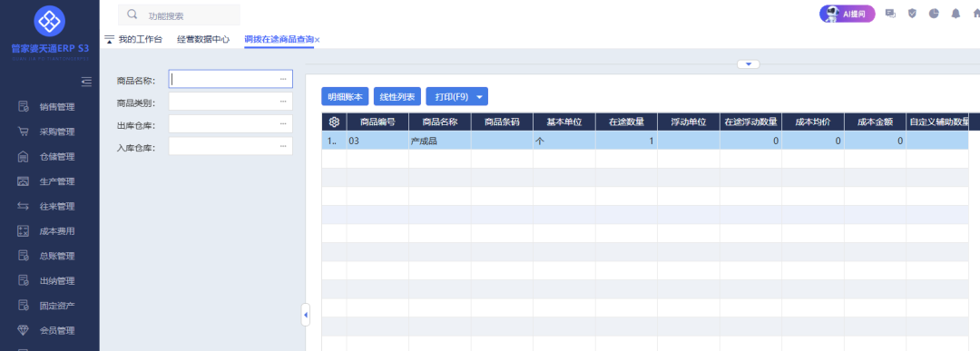
Task: Expand the top collapsed panel arrow
Action: tap(748, 64)
